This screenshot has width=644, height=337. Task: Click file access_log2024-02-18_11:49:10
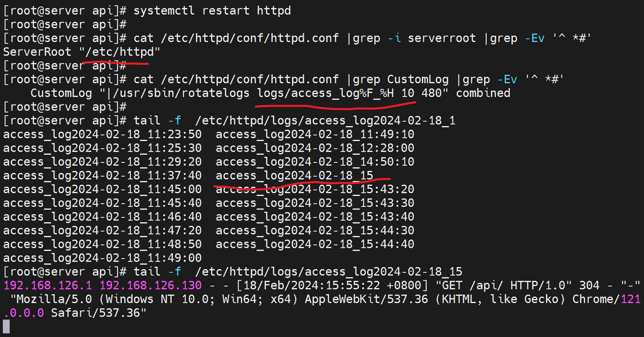(x=315, y=134)
